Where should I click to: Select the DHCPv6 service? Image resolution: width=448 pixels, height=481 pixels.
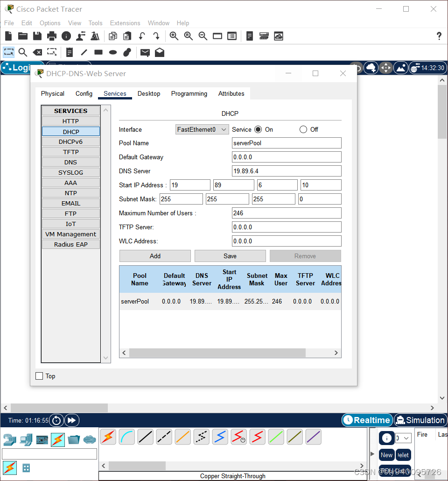(71, 141)
